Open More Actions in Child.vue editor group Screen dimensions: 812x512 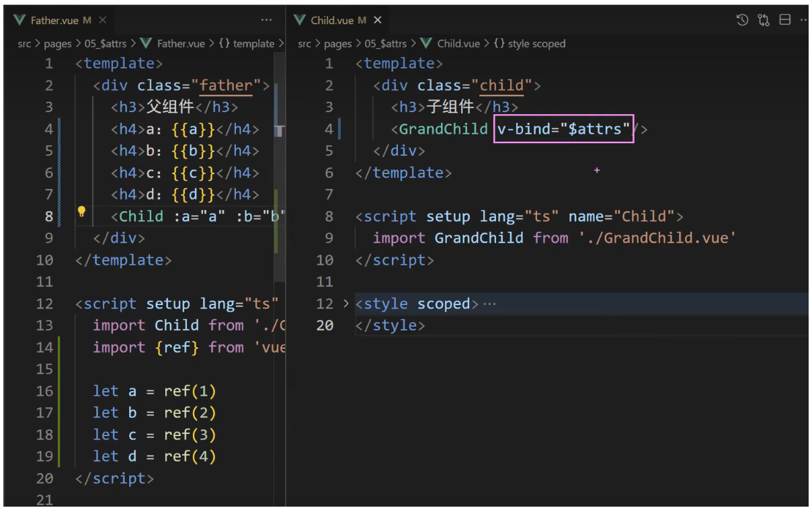[805, 20]
